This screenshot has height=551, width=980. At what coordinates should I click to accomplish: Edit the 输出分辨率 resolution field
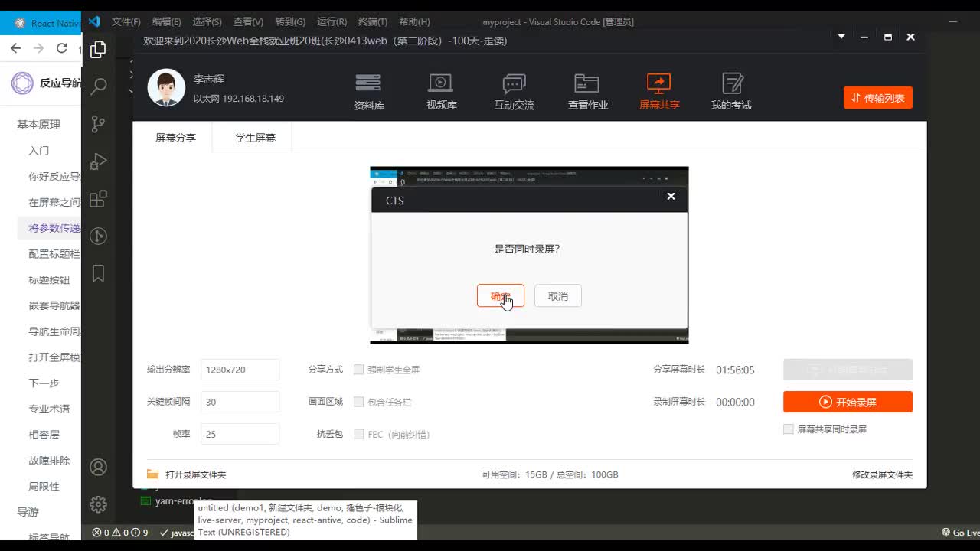pyautogui.click(x=239, y=369)
